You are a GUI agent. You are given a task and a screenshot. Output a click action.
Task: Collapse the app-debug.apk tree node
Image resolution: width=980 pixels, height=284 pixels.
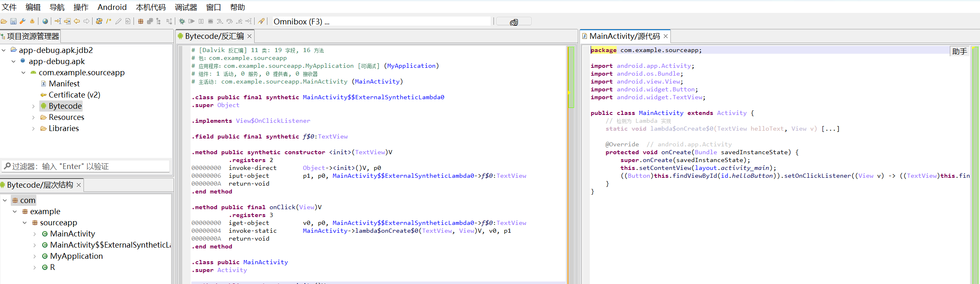(14, 61)
